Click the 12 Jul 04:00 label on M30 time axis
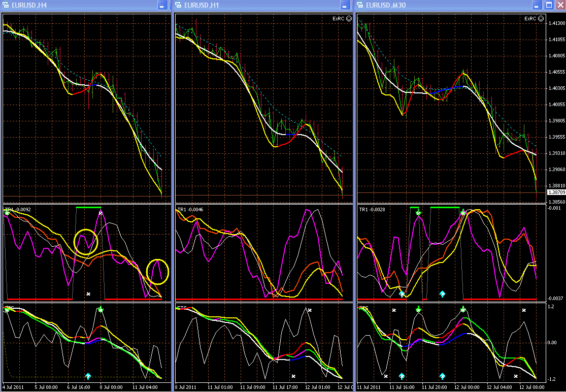Screen dimensions: 566x392 point(500,387)
